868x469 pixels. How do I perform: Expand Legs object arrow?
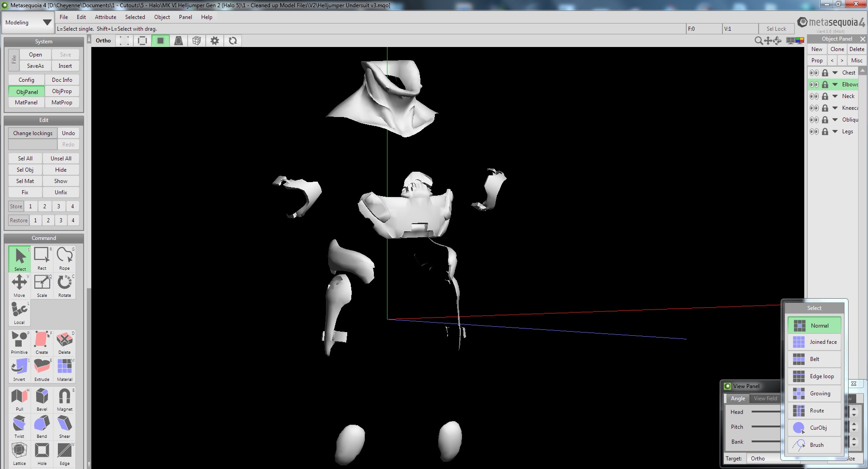[835, 131]
